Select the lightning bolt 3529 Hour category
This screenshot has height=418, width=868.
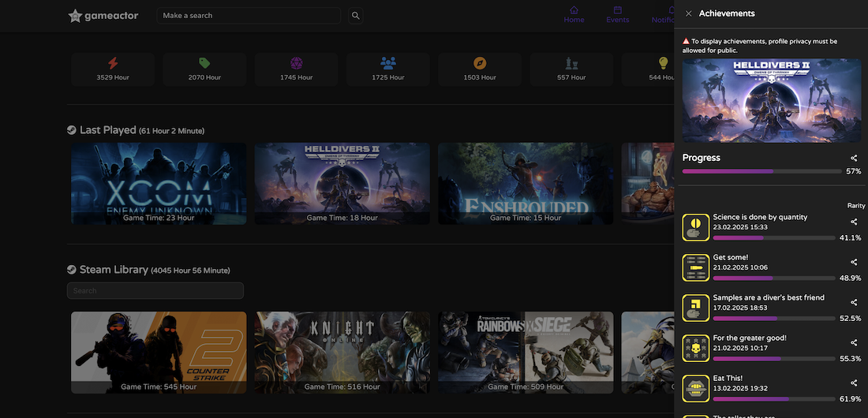[113, 69]
